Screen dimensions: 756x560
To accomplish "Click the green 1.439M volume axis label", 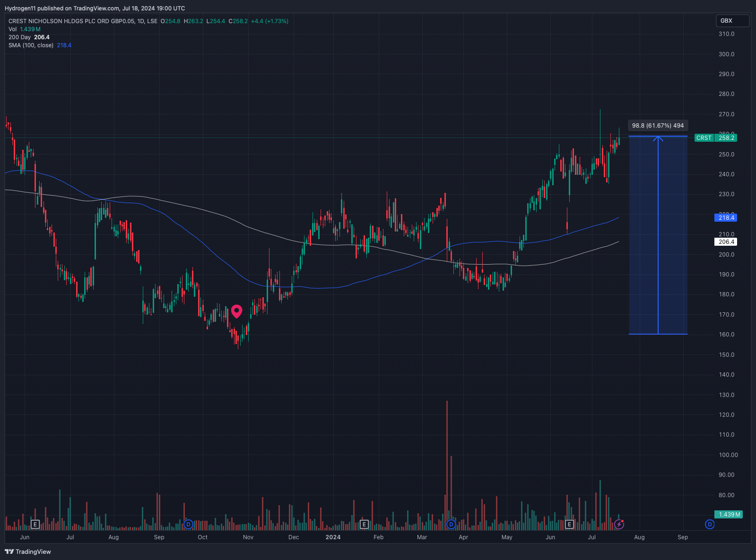I will [x=729, y=514].
